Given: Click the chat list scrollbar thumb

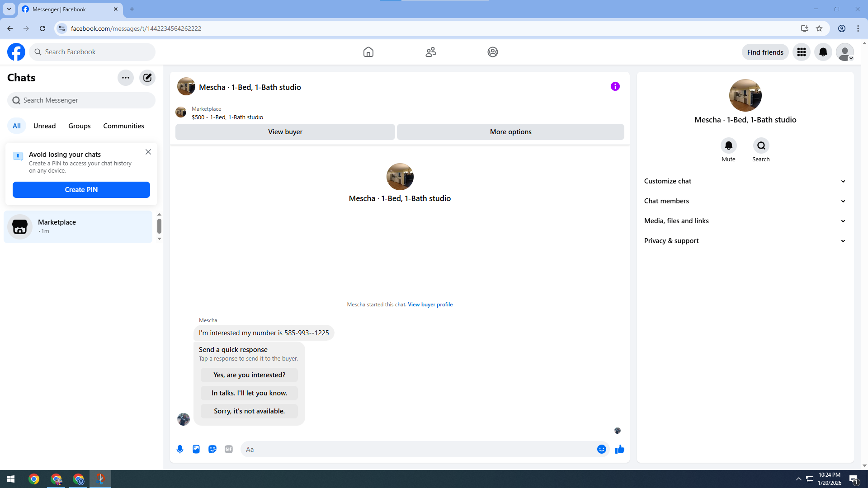Looking at the screenshot, I should click(159, 226).
